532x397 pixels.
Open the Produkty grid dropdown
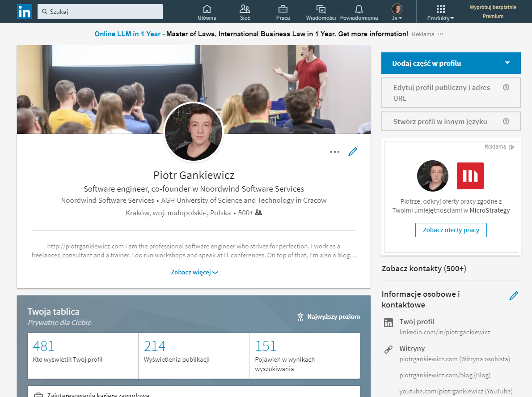click(440, 12)
